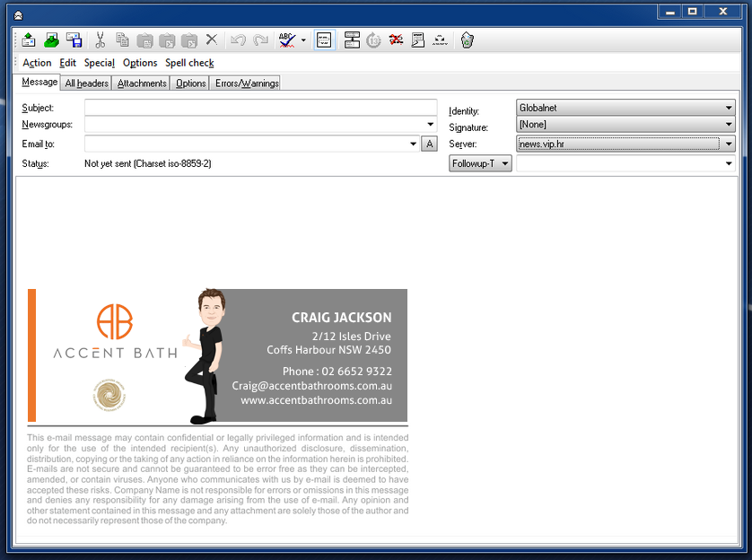The width and height of the screenshot is (752, 560).
Task: Click the second paste-as-quote clipboard icon
Action: (x=167, y=40)
